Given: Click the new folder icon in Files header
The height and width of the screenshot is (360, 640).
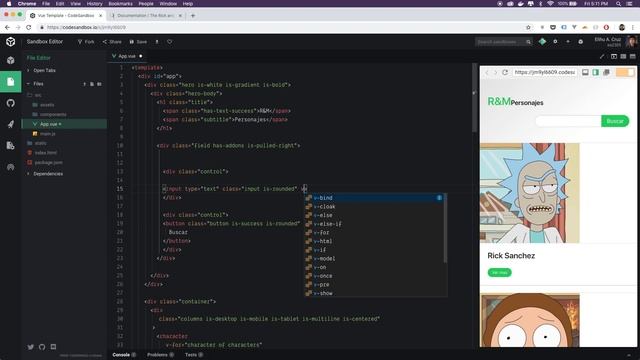Looking at the screenshot, I should [99, 84].
